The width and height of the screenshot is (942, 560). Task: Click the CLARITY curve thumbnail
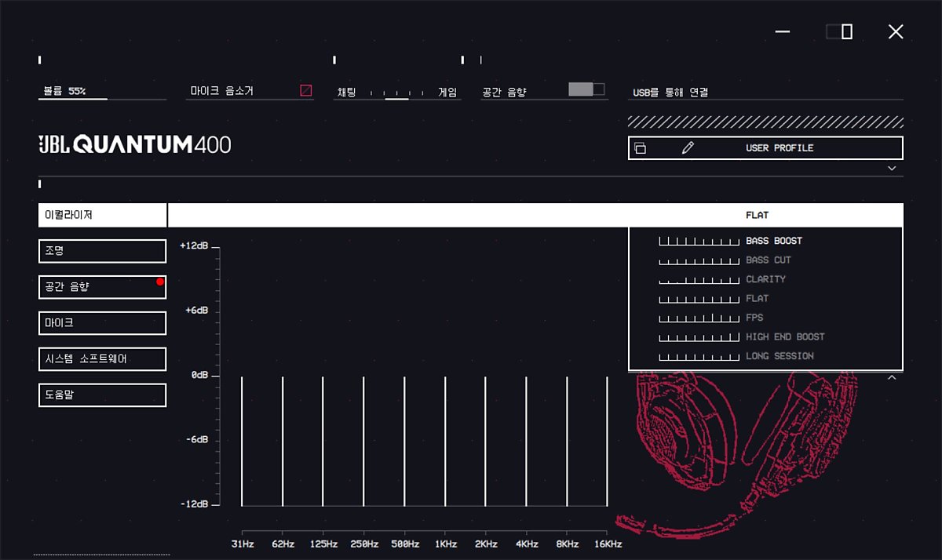coord(699,279)
